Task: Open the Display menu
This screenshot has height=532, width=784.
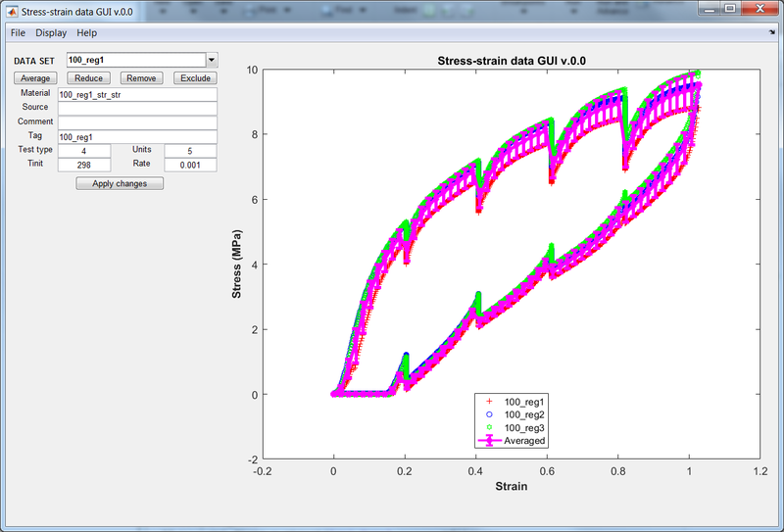Action: point(51,33)
